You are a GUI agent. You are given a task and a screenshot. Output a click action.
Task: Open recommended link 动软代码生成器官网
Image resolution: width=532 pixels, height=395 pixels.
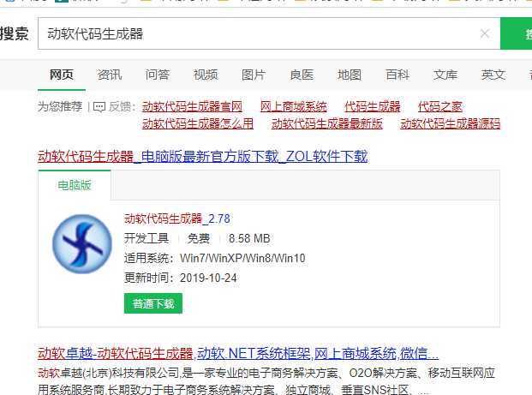click(x=193, y=106)
